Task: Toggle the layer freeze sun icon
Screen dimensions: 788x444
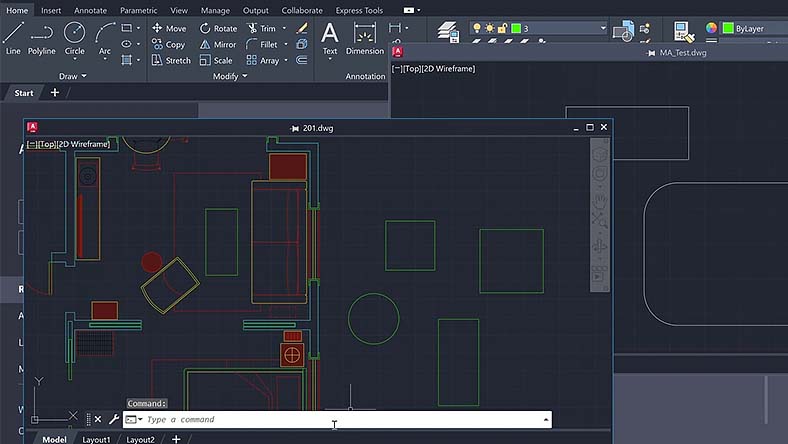Action: click(x=490, y=29)
